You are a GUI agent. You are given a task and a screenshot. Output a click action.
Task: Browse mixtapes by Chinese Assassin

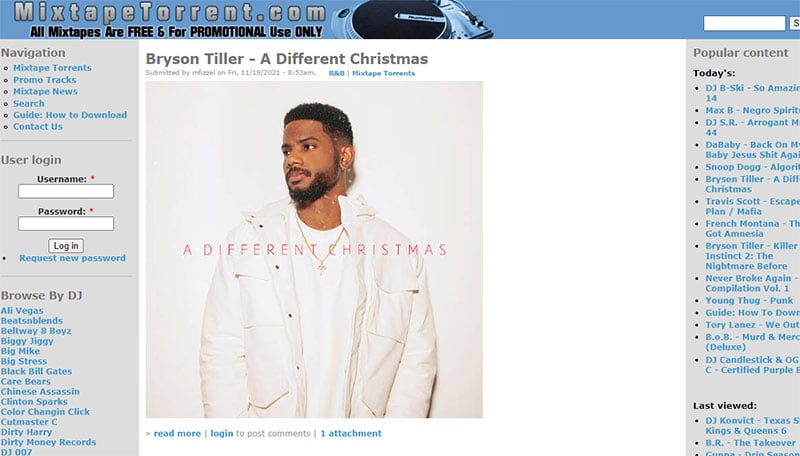(40, 392)
